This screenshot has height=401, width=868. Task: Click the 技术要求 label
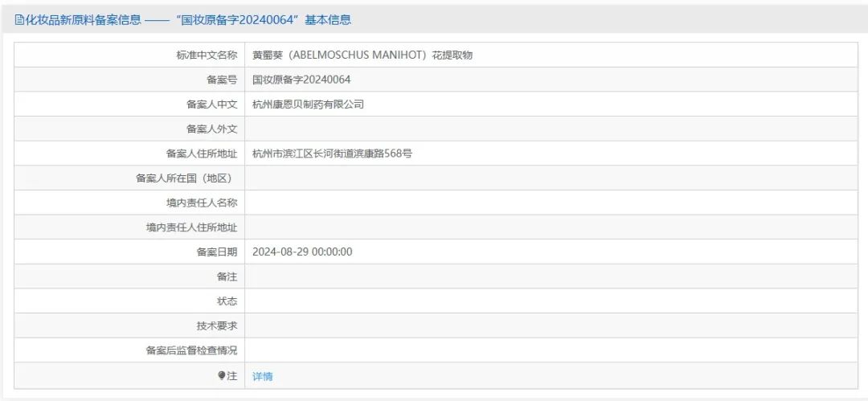tap(217, 325)
